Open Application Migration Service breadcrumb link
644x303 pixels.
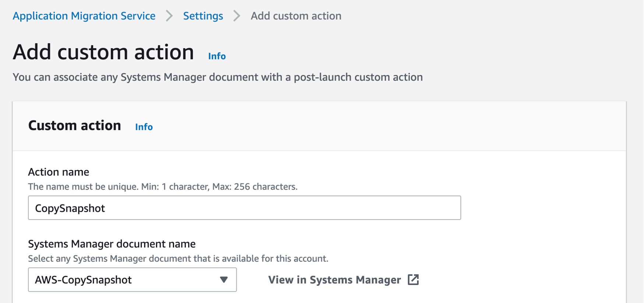84,16
